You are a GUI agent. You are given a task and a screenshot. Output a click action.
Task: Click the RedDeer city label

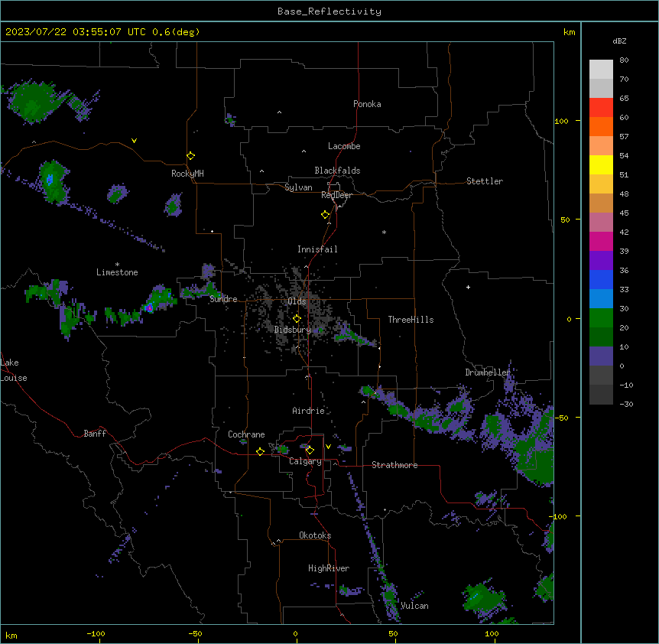click(x=336, y=195)
